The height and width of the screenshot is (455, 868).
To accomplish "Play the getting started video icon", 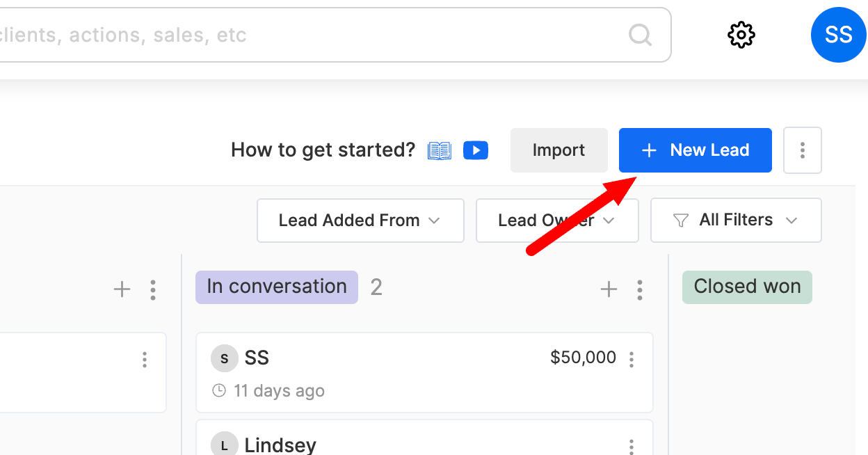I will [x=476, y=150].
